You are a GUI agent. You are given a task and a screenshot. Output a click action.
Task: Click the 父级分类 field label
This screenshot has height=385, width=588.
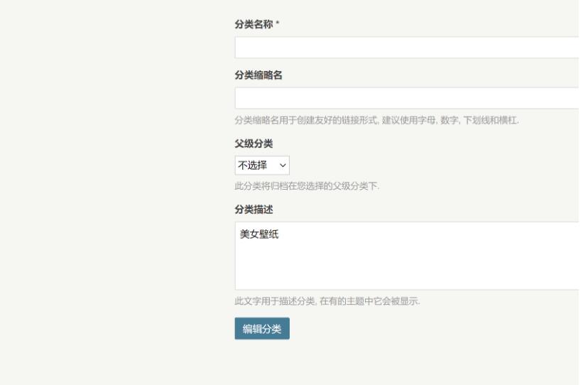pyautogui.click(x=254, y=143)
